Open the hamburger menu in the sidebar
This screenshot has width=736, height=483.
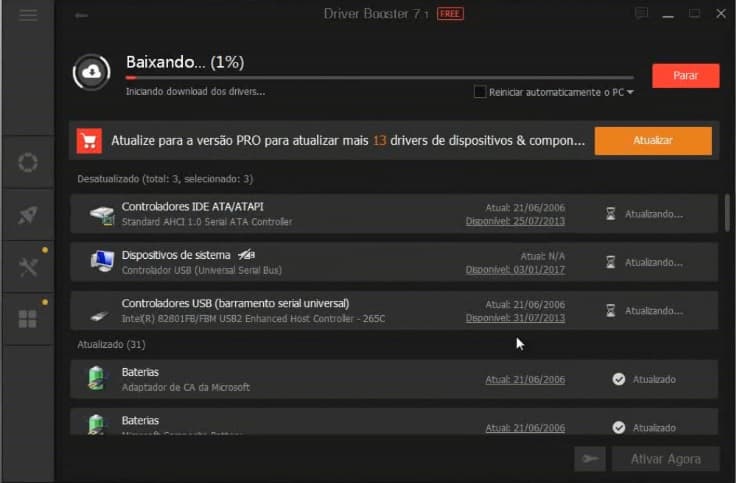tap(28, 15)
